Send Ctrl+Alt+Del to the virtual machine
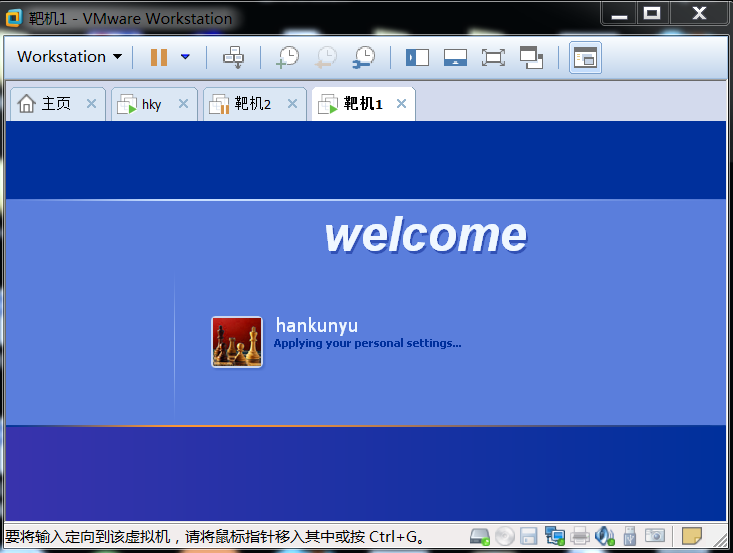The image size is (733, 553). coord(233,57)
